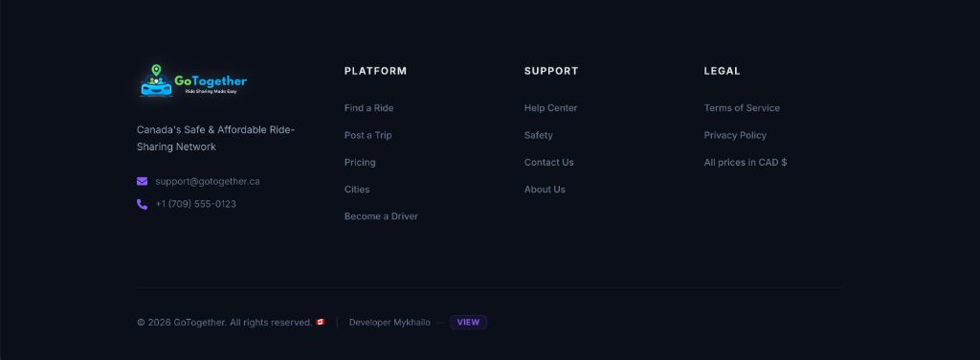
Task: Open the Privacy Policy link
Action: click(x=735, y=135)
